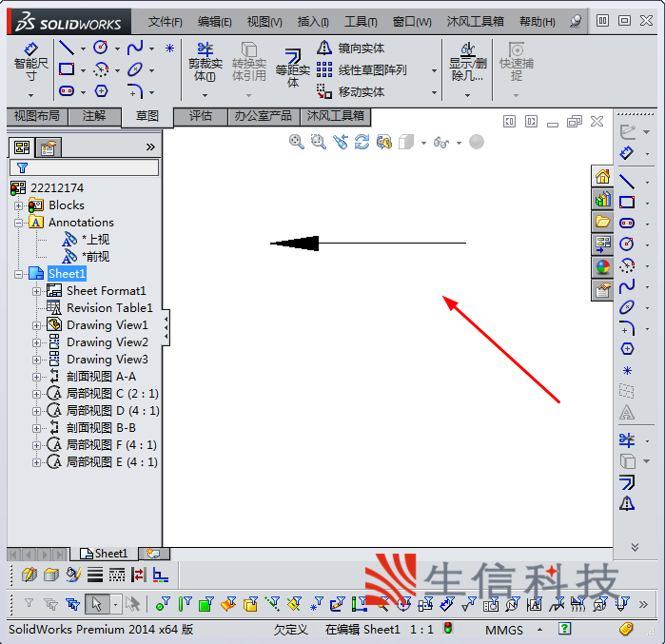This screenshot has width=665, height=644.
Task: Select the Circle sketch tool in ribbon
Action: [101, 48]
